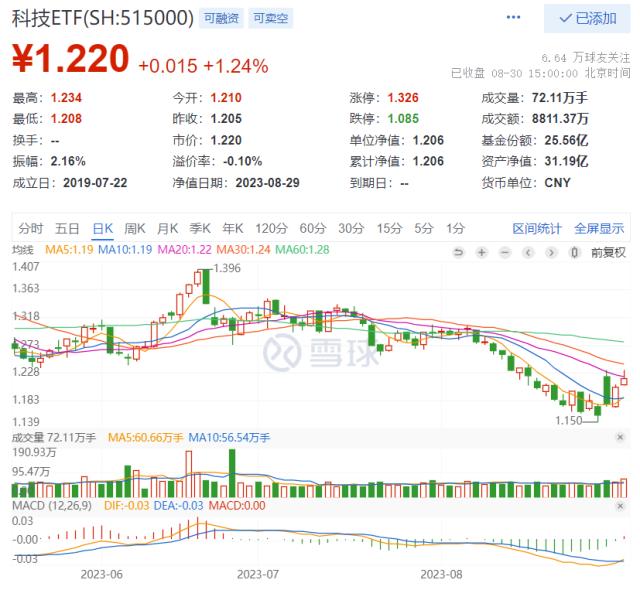Open the 前复权 adjustment dropdown
Viewport: 640px width, 590px height.
pos(608,253)
